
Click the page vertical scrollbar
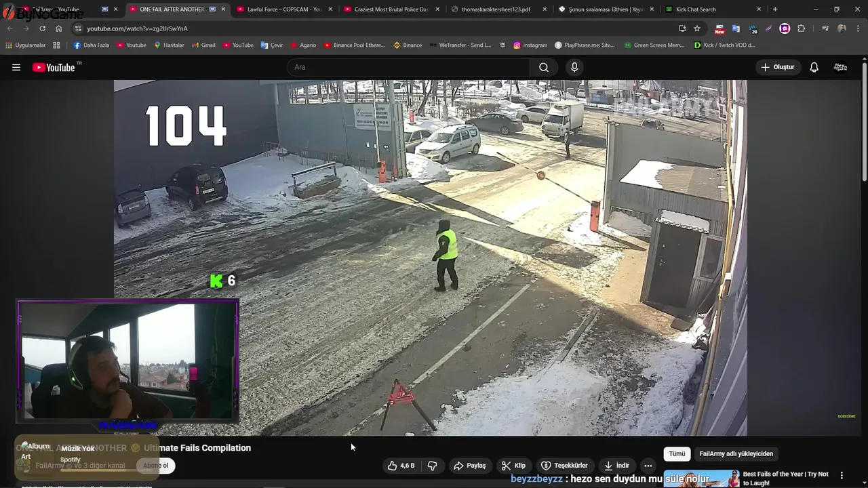coord(864,122)
